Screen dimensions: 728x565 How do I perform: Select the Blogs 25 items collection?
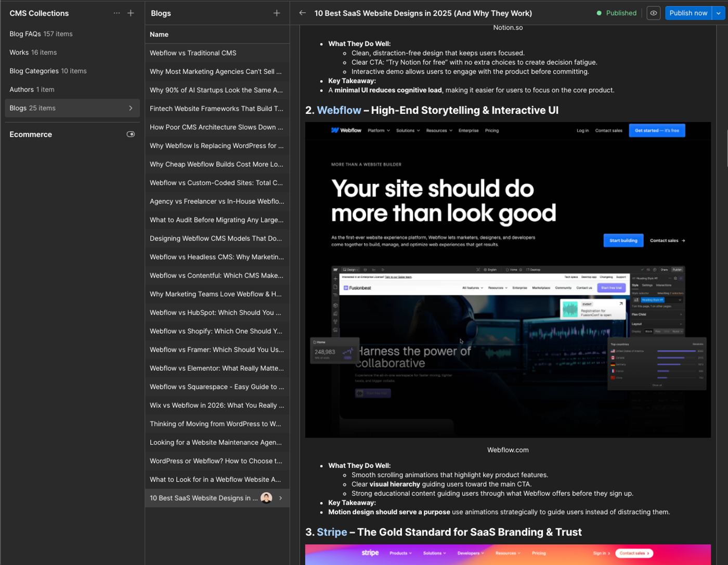click(72, 108)
